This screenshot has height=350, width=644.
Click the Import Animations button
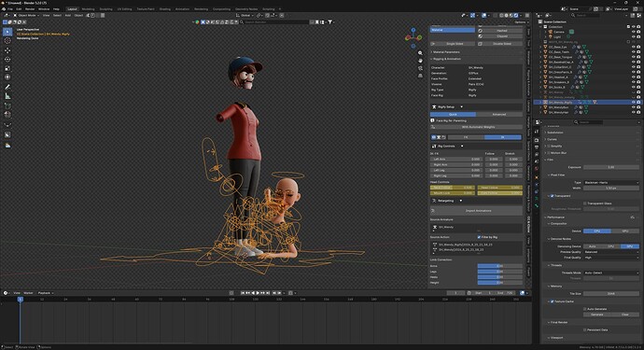[476, 211]
